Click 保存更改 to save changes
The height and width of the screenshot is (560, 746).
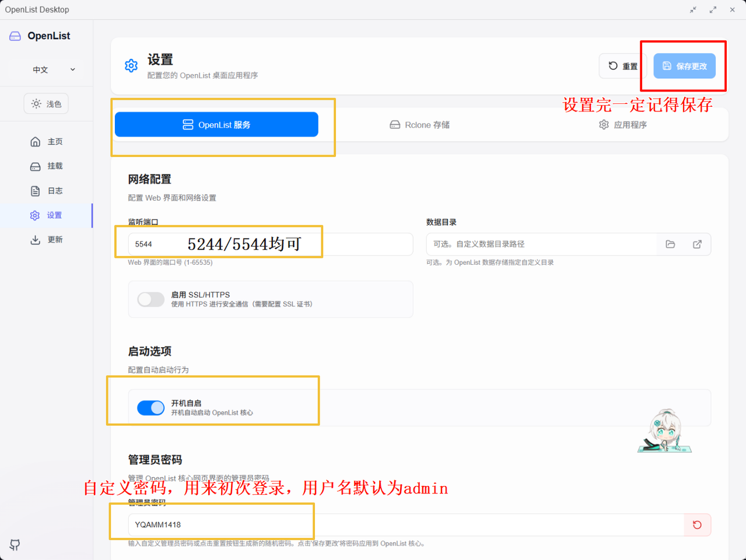pyautogui.click(x=684, y=66)
